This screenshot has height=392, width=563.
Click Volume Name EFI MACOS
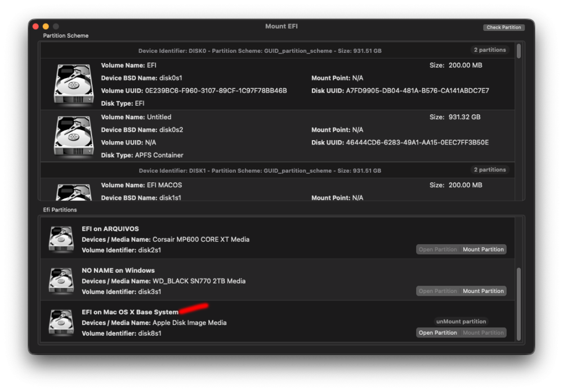(141, 185)
